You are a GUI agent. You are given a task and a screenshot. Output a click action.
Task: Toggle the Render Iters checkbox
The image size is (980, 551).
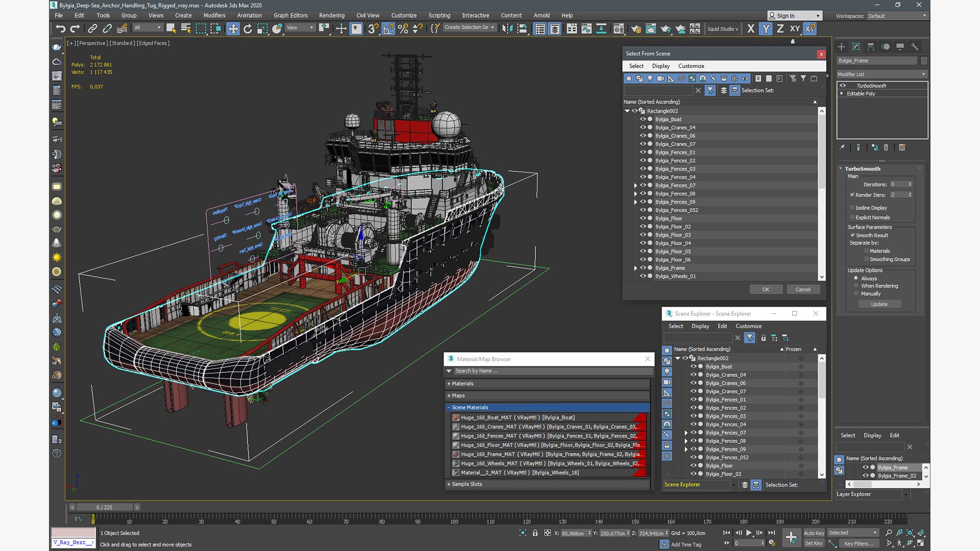point(852,195)
